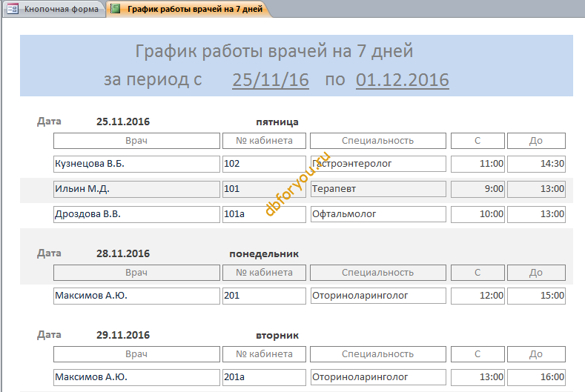The image size is (585, 392).
Task: Select the Ильин М.Д. doctor field
Action: pyautogui.click(x=136, y=189)
